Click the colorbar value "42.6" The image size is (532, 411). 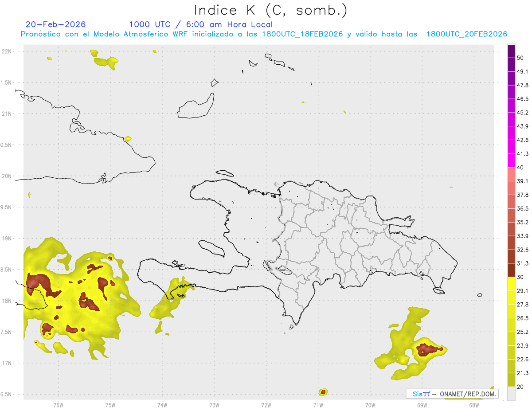click(523, 140)
